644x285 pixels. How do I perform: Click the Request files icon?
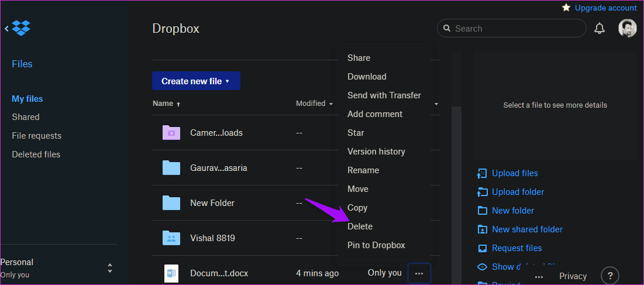click(x=482, y=248)
